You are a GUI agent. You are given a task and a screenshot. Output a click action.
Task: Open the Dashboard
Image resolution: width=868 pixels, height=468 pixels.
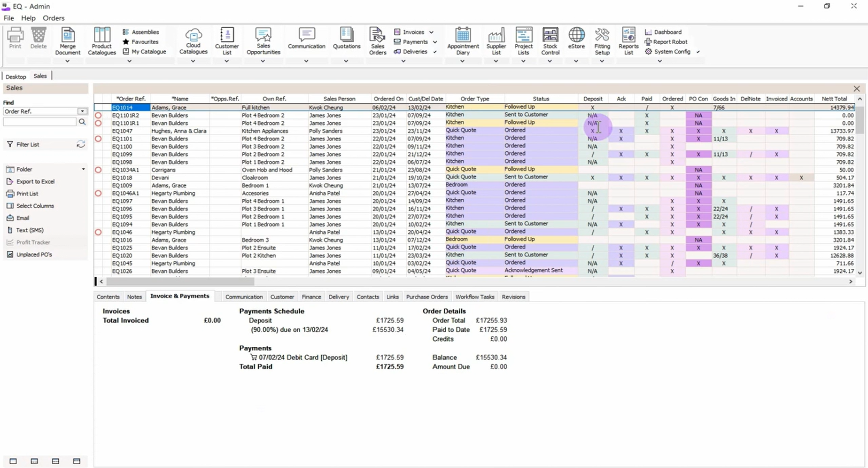click(663, 32)
